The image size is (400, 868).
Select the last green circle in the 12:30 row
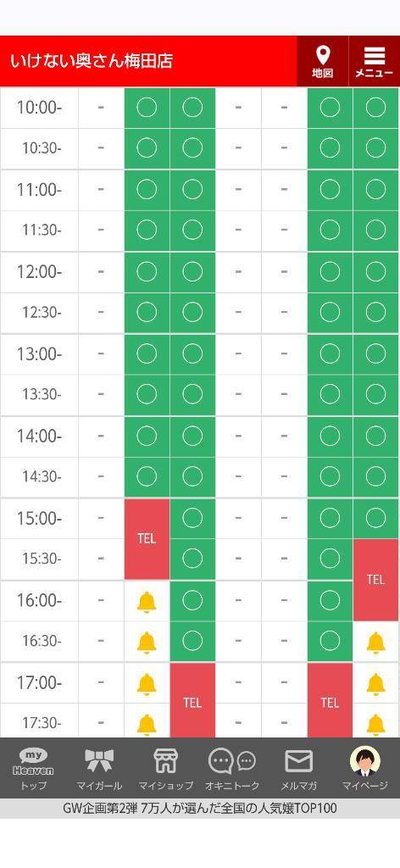tap(375, 312)
